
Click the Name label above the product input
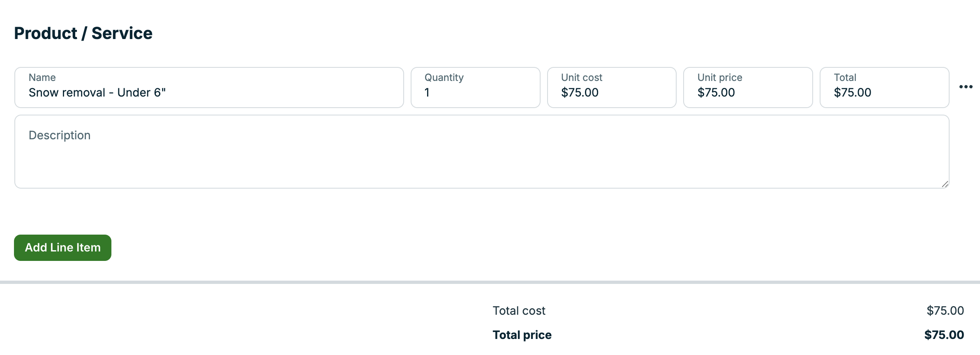pyautogui.click(x=42, y=77)
